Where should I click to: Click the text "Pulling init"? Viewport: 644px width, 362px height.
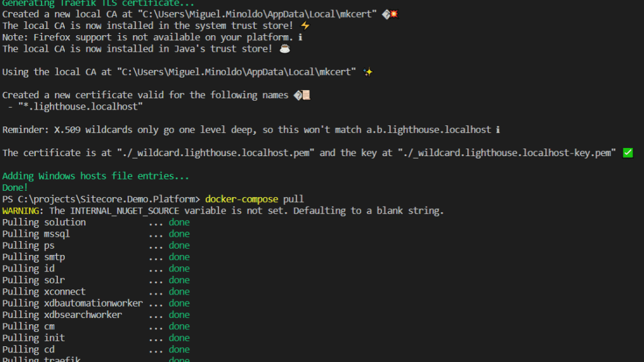tap(33, 337)
